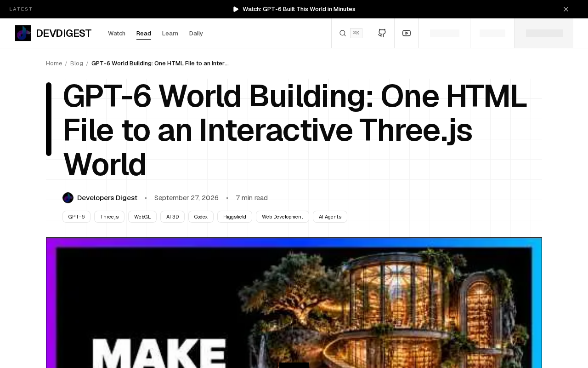
Task: Click the article headline GPT-6 World Building
Action: pos(294,130)
